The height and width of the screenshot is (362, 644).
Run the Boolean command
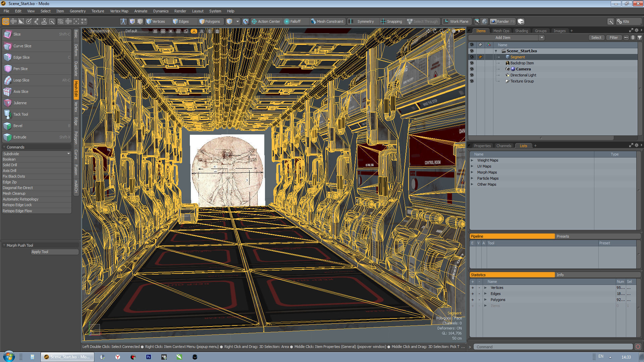37,159
